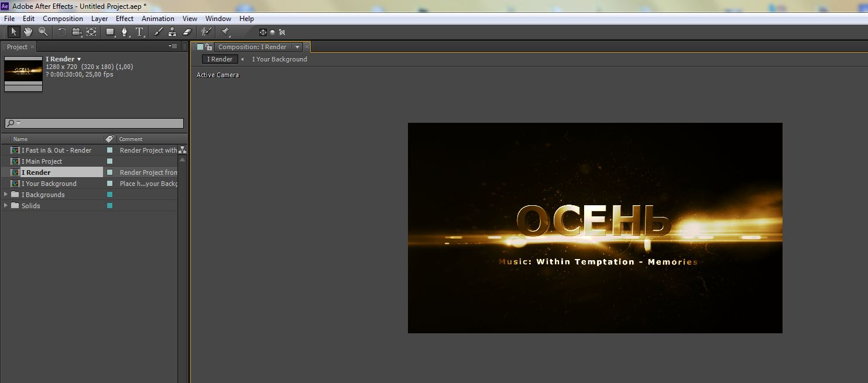Screen dimensions: 868x383
Task: Select the Unified Camera tool
Action: (77, 32)
